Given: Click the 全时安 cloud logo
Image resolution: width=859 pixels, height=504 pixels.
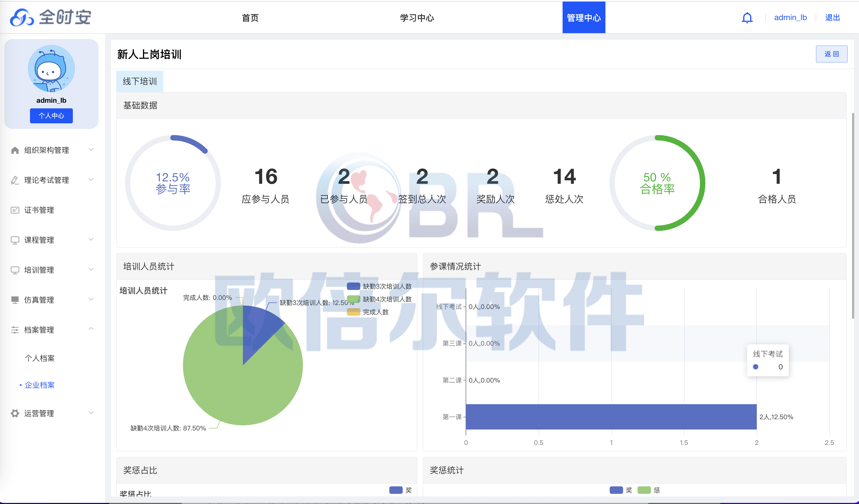Looking at the screenshot, I should coord(50,17).
